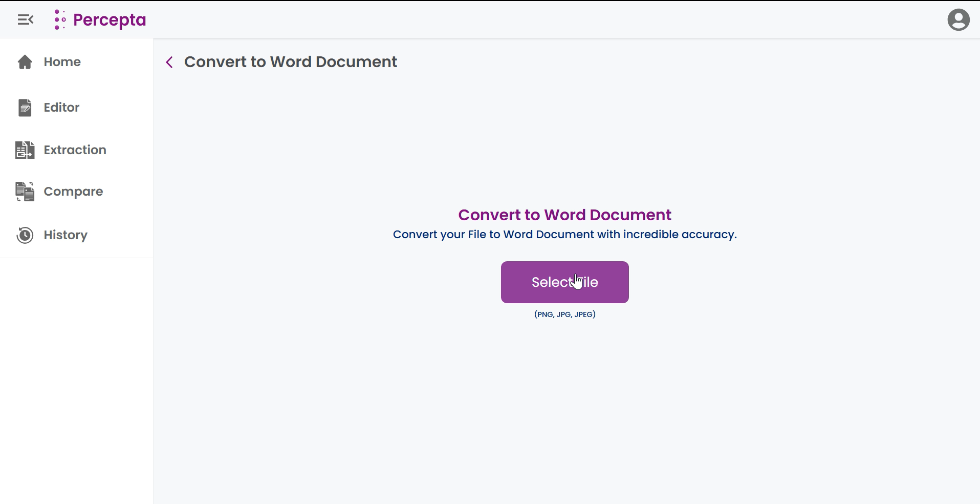Image resolution: width=980 pixels, height=504 pixels.
Task: Click the Percepta logo icon
Action: pyautogui.click(x=60, y=19)
